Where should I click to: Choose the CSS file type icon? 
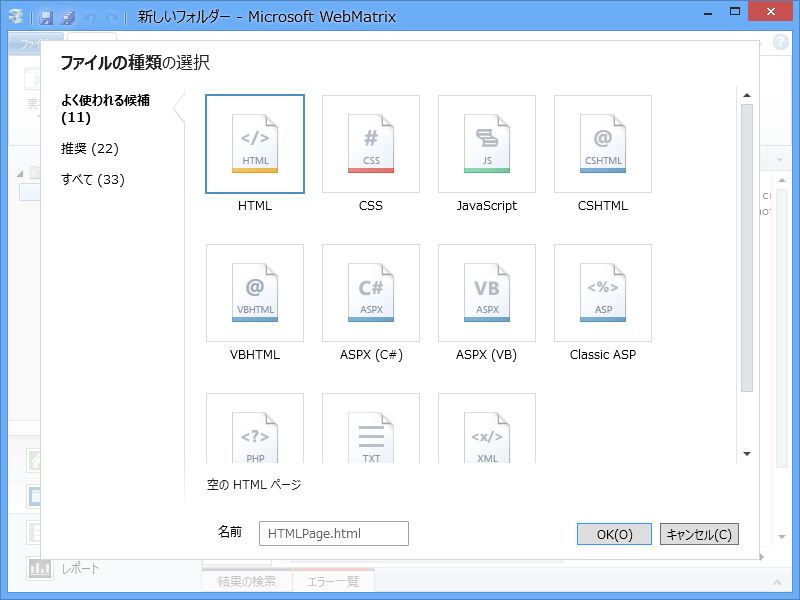pyautogui.click(x=371, y=144)
